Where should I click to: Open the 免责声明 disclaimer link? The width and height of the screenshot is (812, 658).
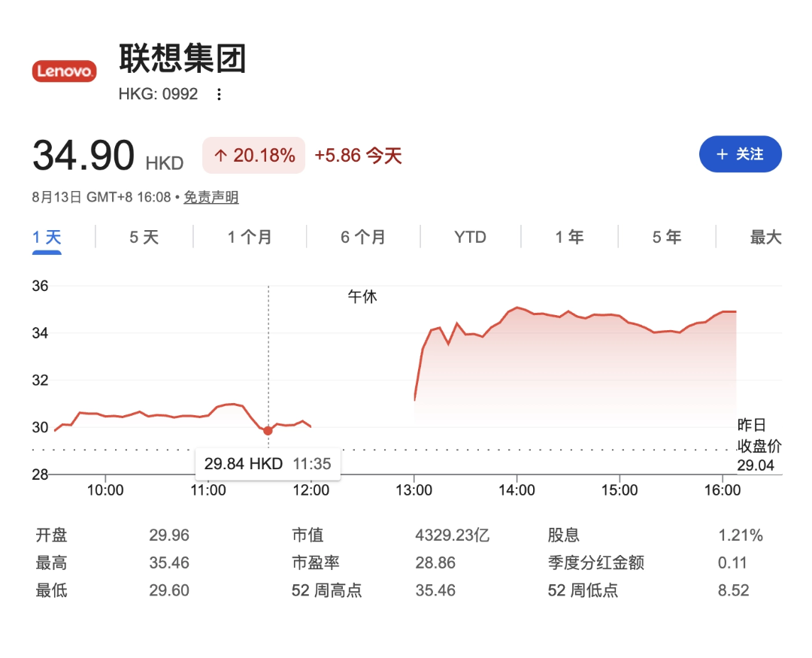pos(211,197)
